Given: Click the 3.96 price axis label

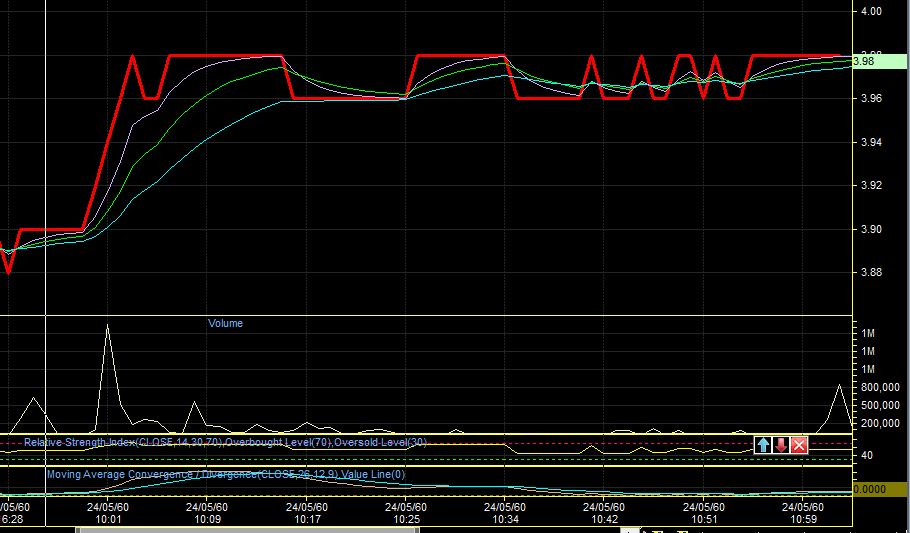Looking at the screenshot, I should point(872,98).
